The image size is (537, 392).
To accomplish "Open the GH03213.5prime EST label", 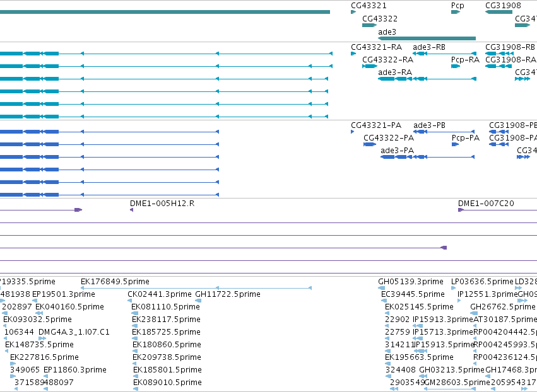I will pos(452,370).
